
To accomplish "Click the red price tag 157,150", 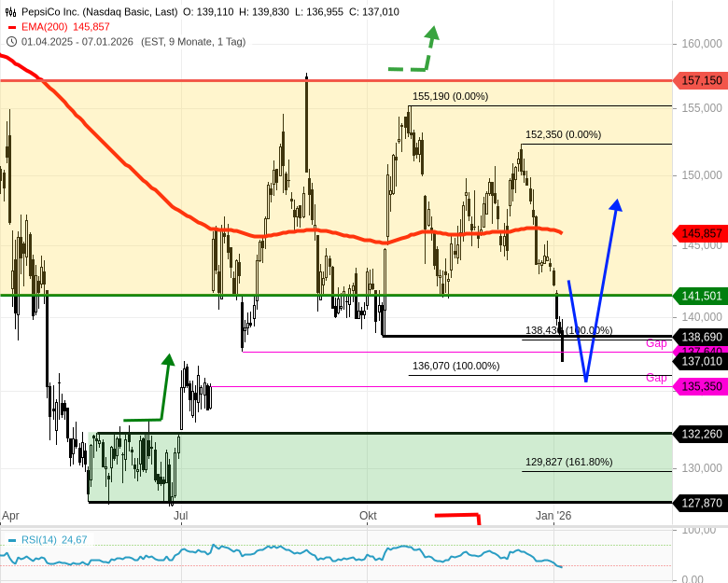I will point(701,81).
